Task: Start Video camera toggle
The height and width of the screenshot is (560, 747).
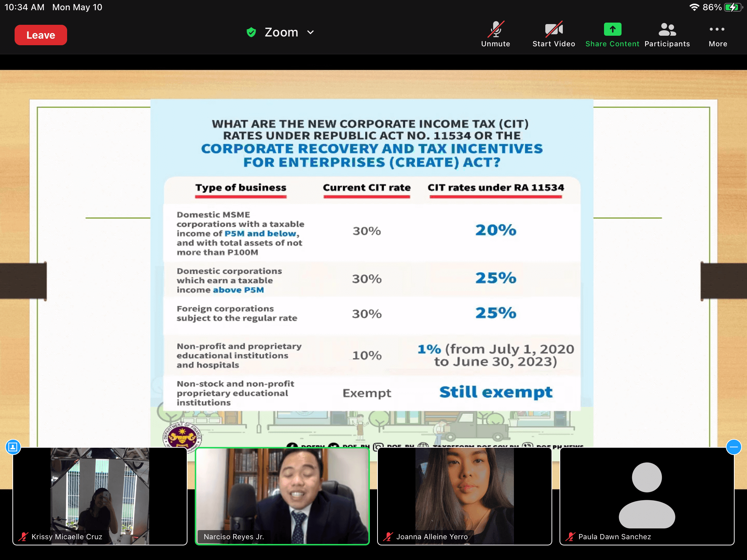Action: pos(554,34)
